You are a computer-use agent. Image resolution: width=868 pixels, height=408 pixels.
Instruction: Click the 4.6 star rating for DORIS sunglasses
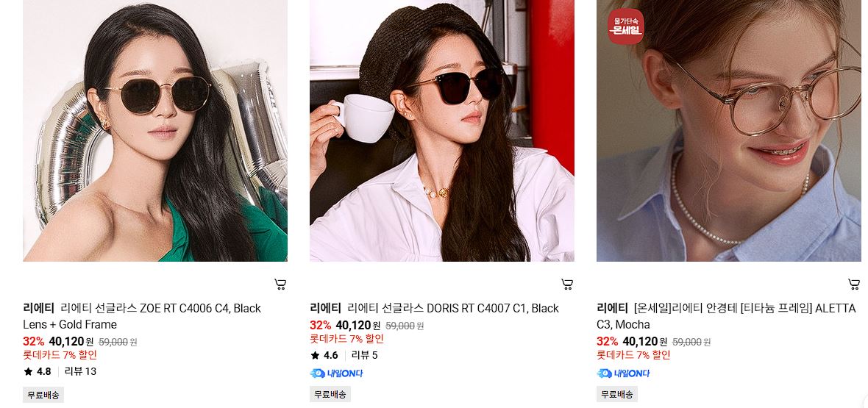click(x=324, y=355)
